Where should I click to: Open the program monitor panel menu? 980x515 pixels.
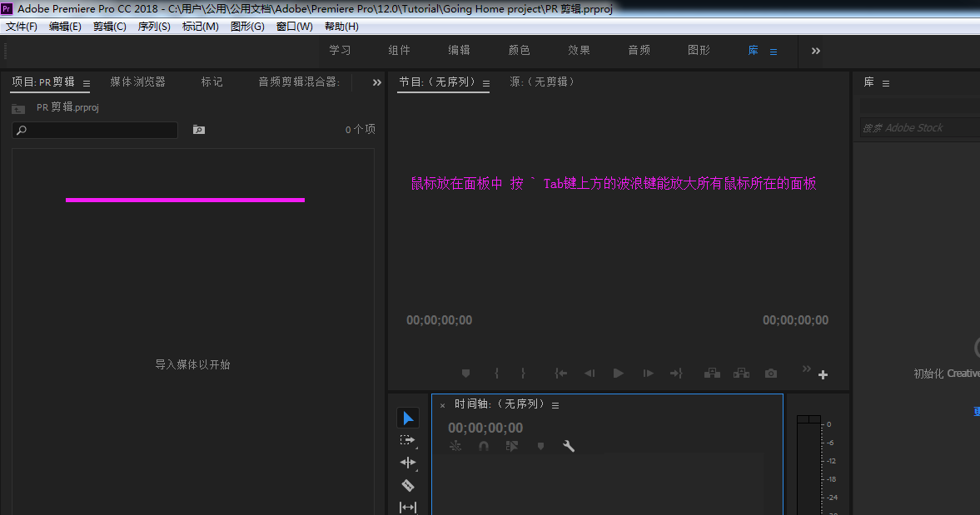click(x=486, y=84)
